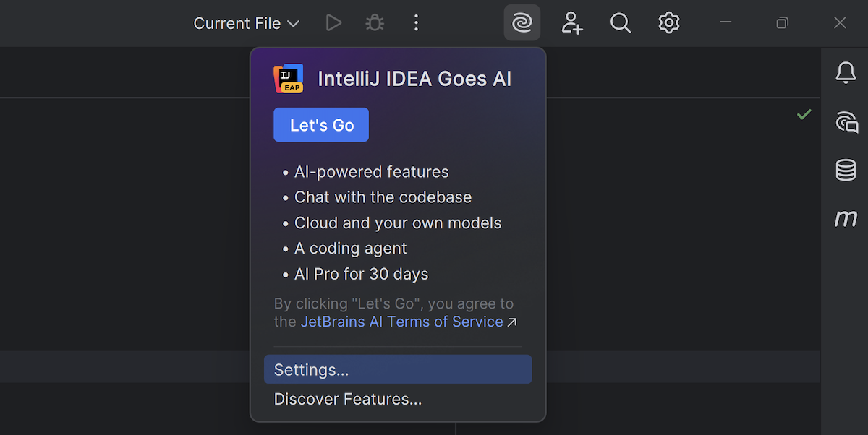Choose Discover Features... menu entry
Image resolution: width=868 pixels, height=435 pixels.
(x=347, y=399)
